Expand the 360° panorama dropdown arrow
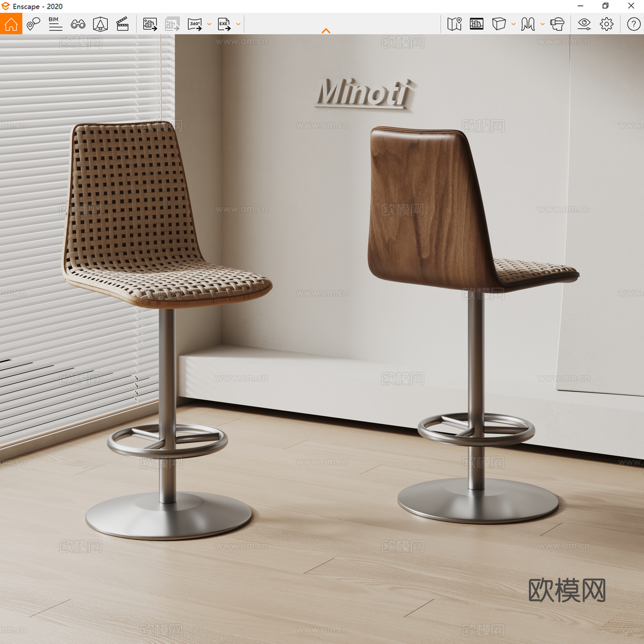 click(209, 24)
